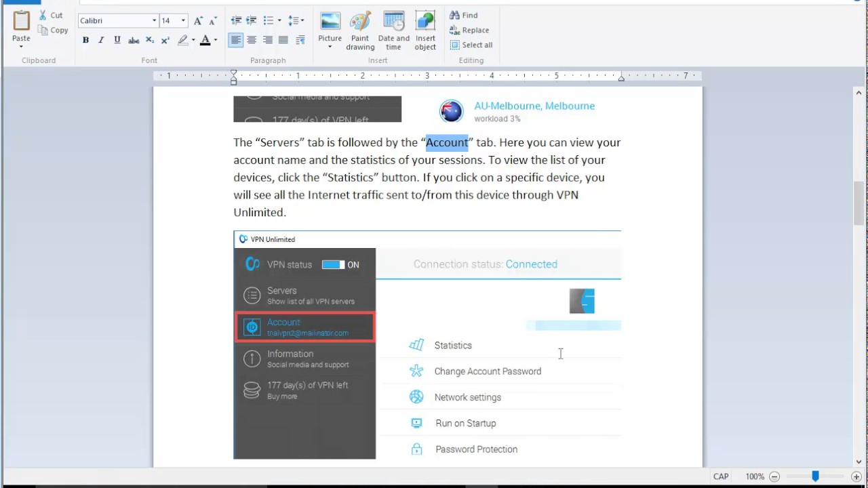Zoom out using the minus button
868x488 pixels.
click(774, 476)
